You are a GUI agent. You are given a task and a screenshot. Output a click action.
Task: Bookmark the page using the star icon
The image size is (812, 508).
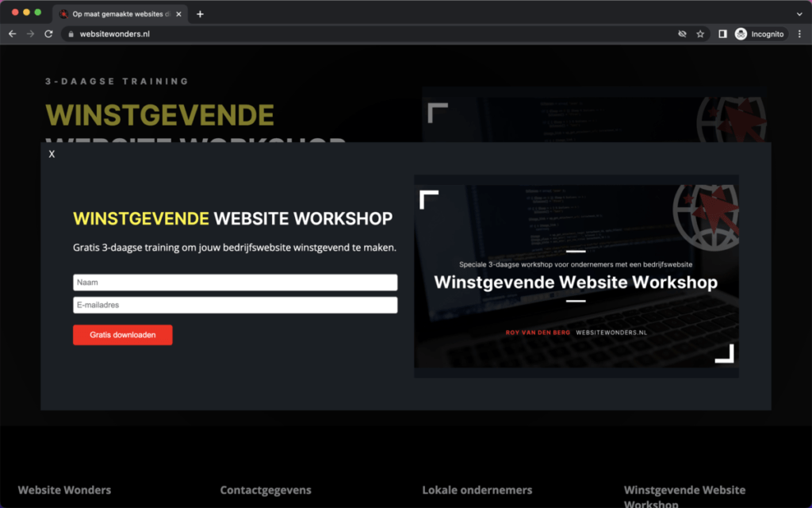[x=699, y=34]
